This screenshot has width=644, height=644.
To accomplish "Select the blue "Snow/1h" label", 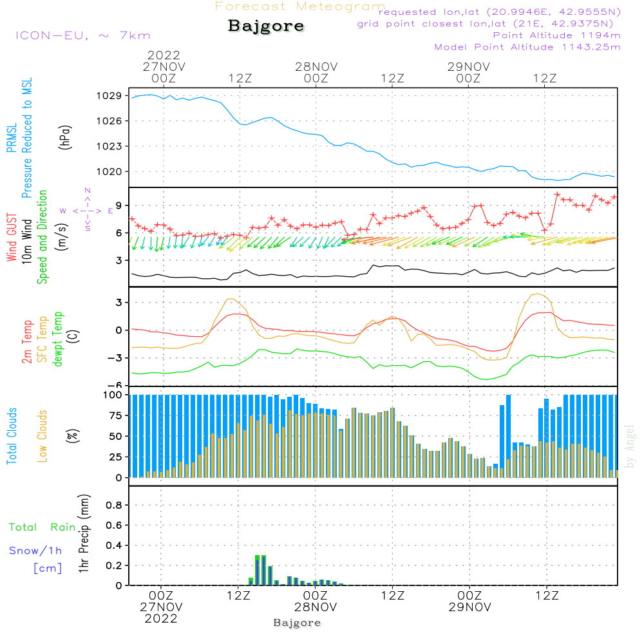I will coord(35,551).
